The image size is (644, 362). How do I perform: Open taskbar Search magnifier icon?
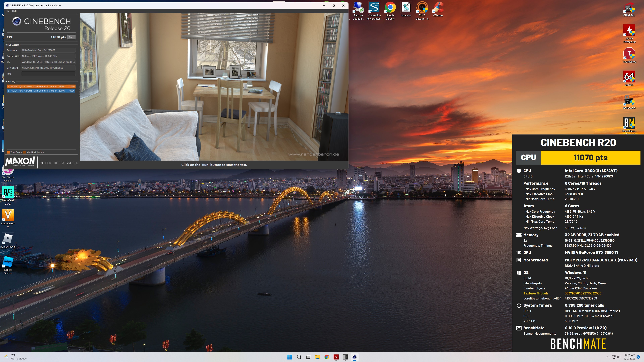299,357
